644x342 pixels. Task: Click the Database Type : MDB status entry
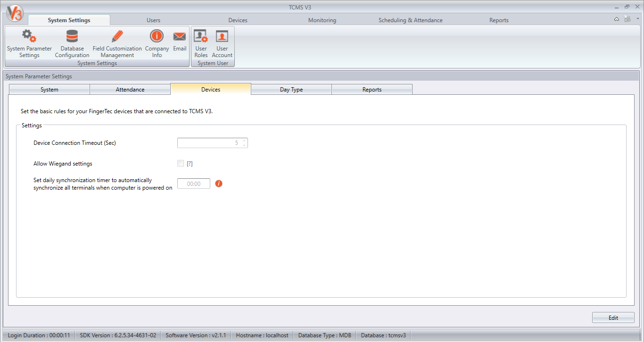coord(325,335)
